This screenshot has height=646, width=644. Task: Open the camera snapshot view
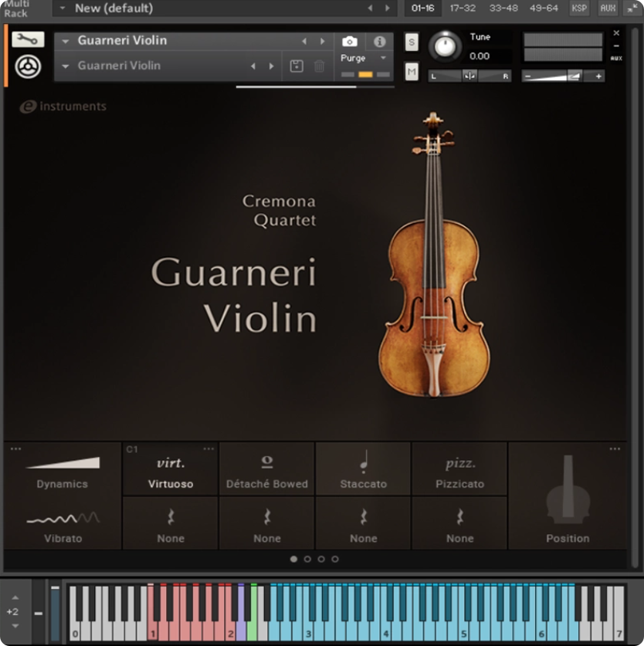[350, 41]
